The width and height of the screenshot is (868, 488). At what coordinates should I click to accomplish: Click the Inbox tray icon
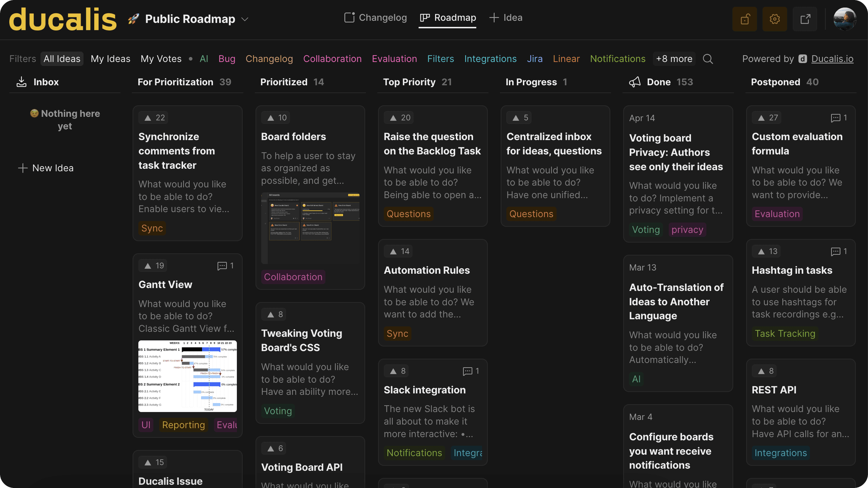pyautogui.click(x=22, y=82)
